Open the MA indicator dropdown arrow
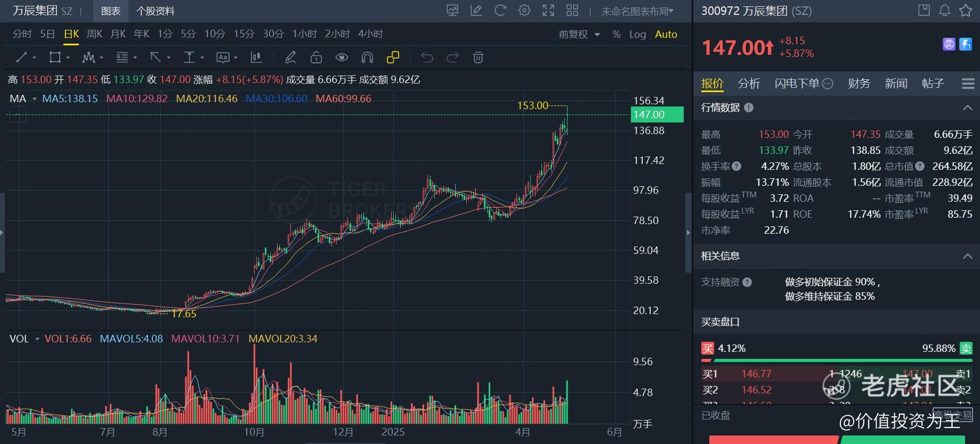Image resolution: width=980 pixels, height=444 pixels. pyautogui.click(x=35, y=99)
